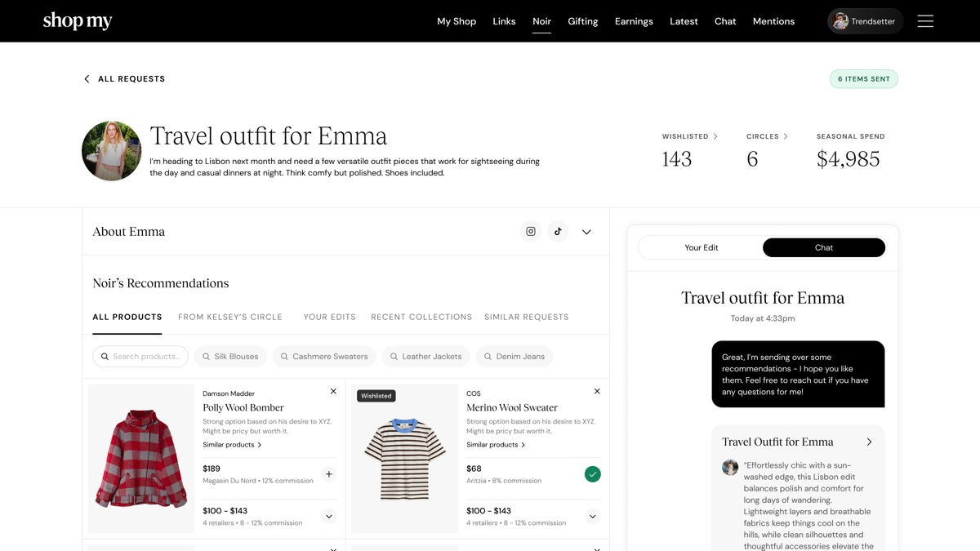
Task: Dismiss the Polly Wool Bomber recommendation
Action: point(333,392)
